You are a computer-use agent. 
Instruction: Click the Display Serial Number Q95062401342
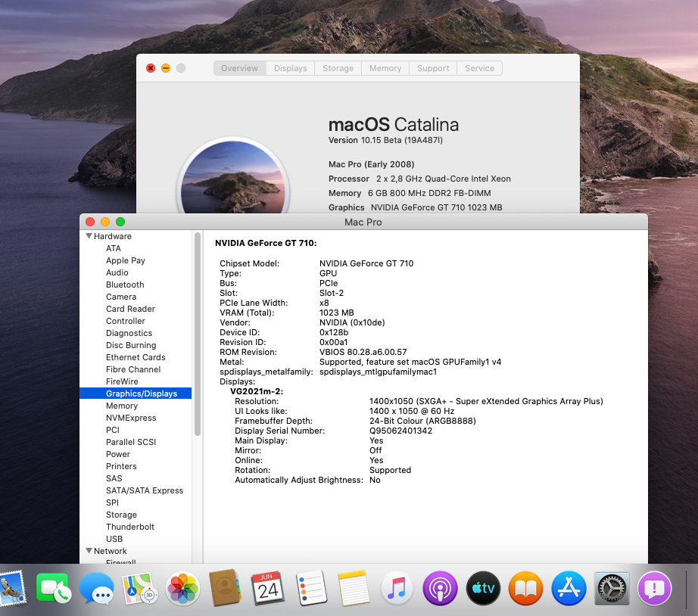400,431
